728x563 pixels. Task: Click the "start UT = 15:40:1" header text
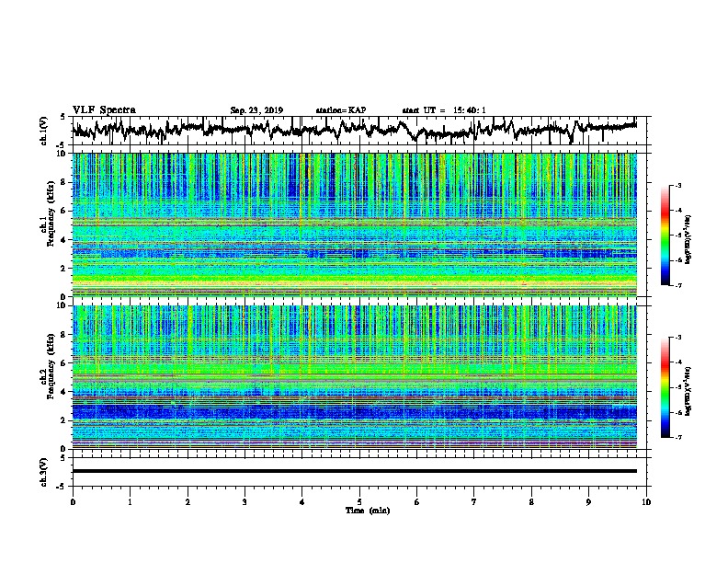444,110
